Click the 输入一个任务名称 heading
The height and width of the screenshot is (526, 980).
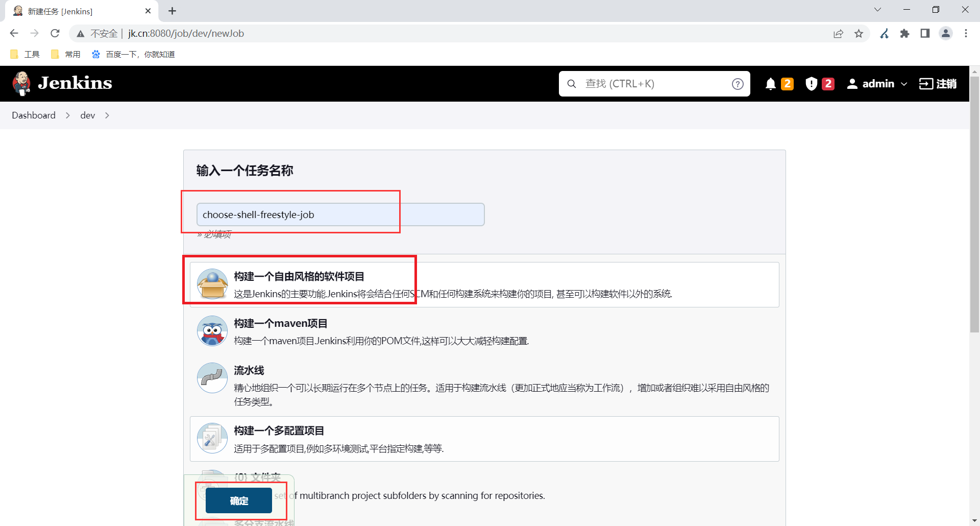tap(244, 171)
